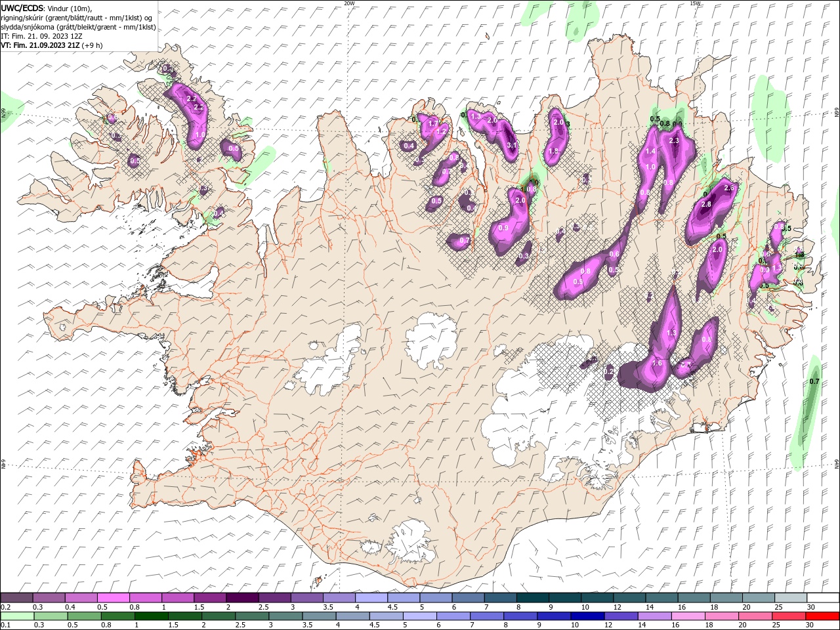The height and width of the screenshot is (630, 840).
Task: Click dark purple upper legend swatch at 2
Action: pyautogui.click(x=242, y=597)
